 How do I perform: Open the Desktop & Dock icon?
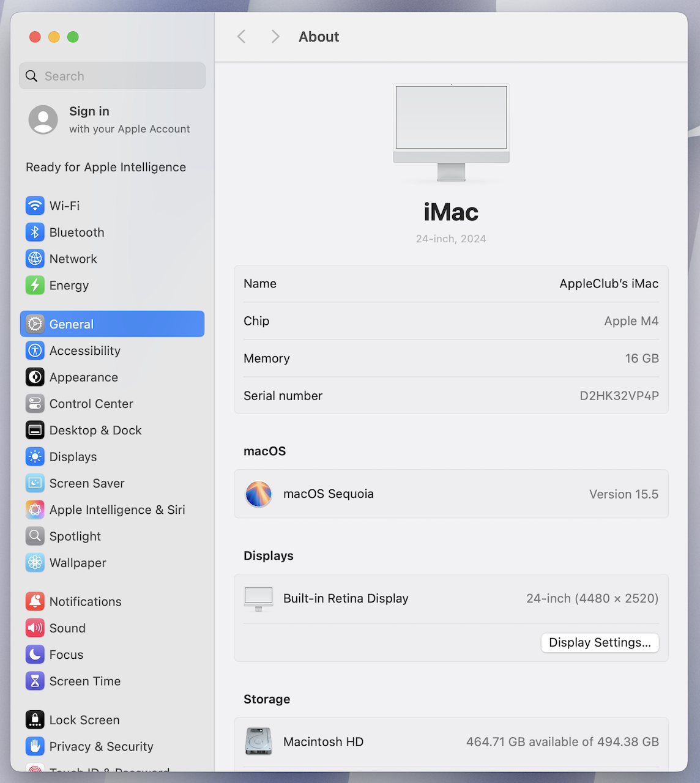pos(35,430)
